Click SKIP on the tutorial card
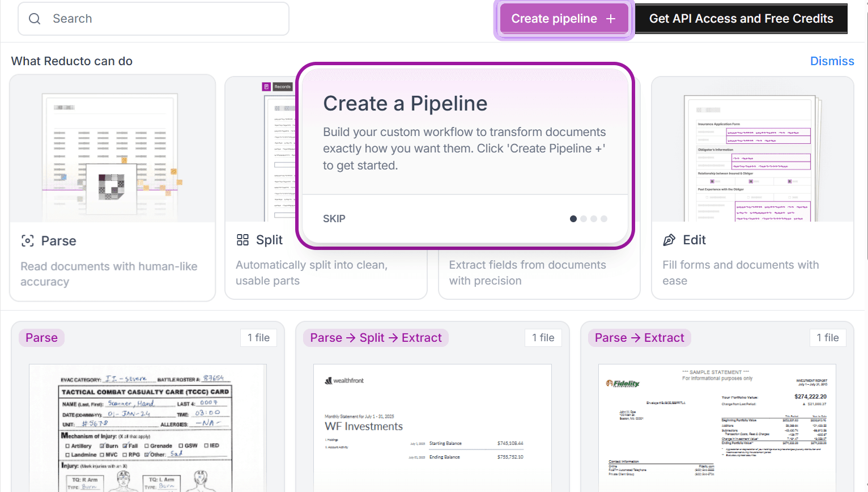868x492 pixels. click(334, 218)
